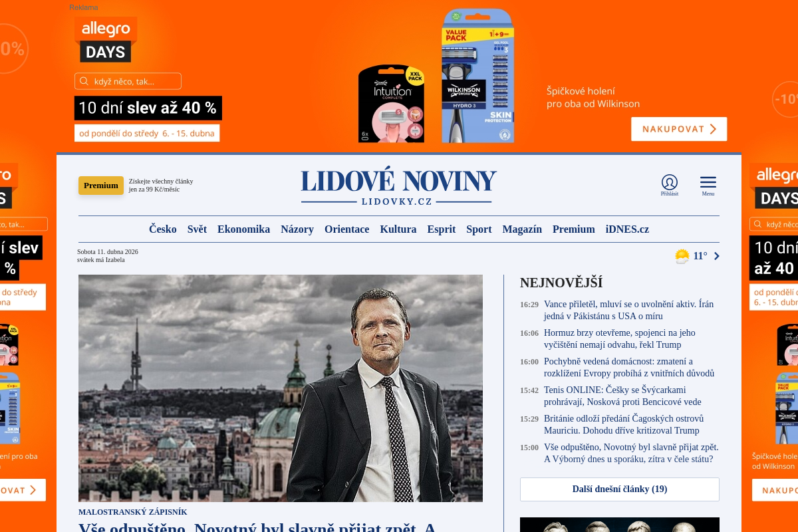
Task: Select the Sport menu item
Action: coord(479,229)
